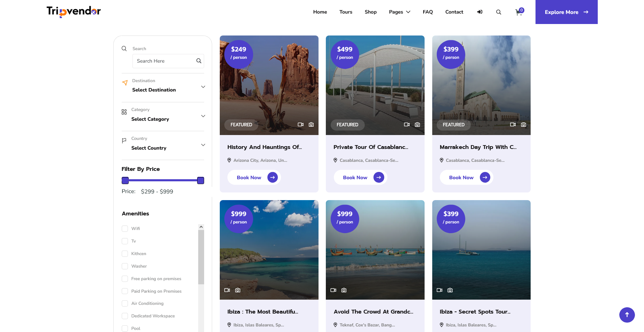Click the arrow circle beside Book Now for Marrakech Day Trip
This screenshot has height=332, width=644.
click(x=485, y=177)
